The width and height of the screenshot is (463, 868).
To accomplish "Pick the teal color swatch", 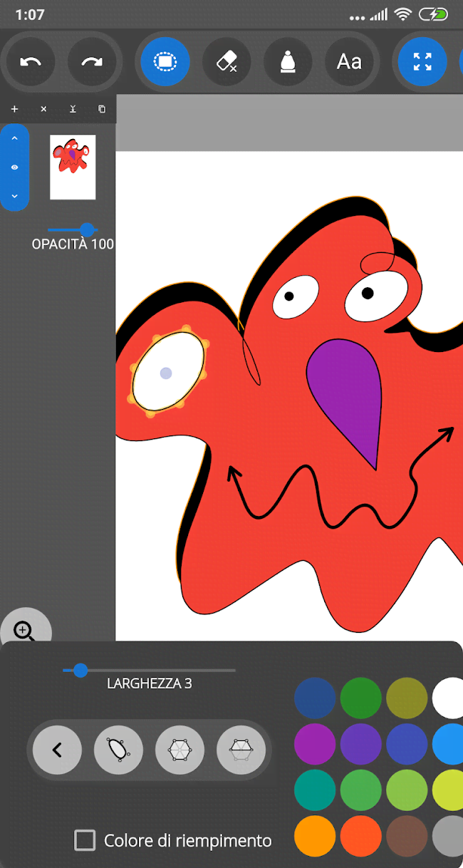I will point(315,790).
